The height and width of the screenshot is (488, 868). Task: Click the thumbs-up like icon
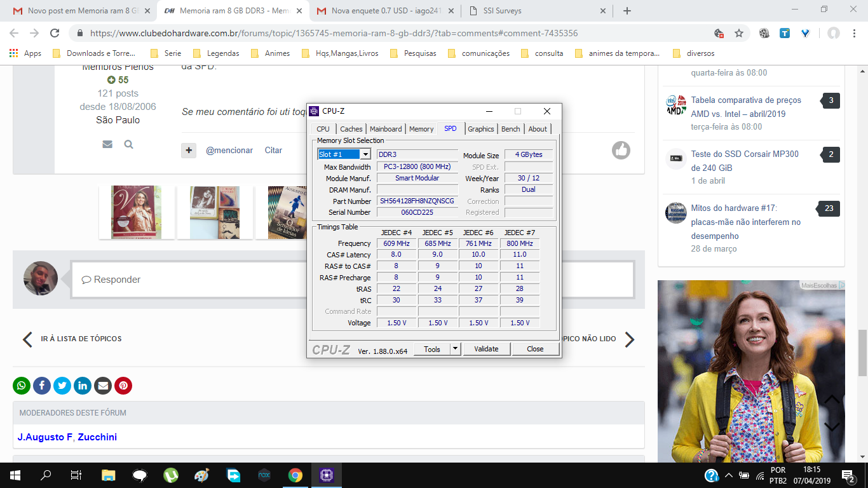(621, 150)
